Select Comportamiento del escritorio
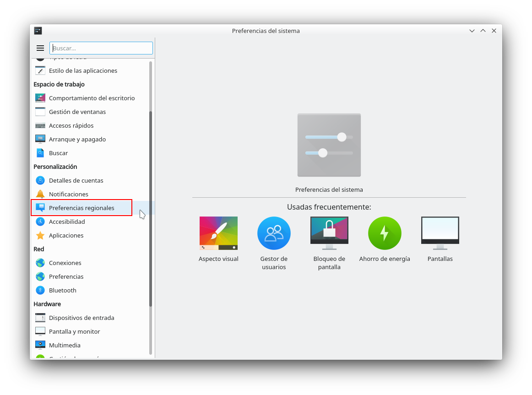532x395 pixels. (x=92, y=98)
